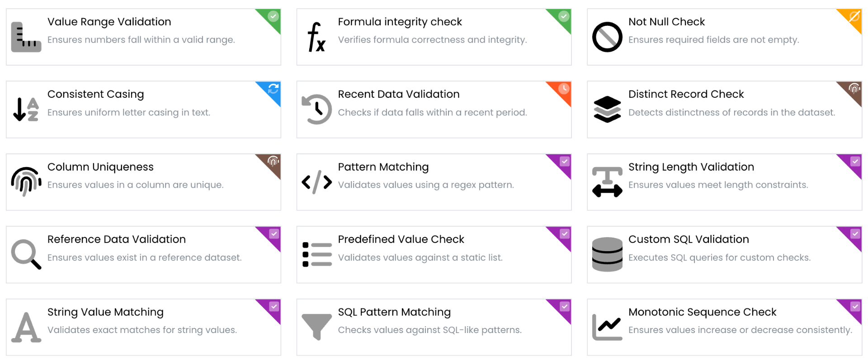Image resolution: width=868 pixels, height=362 pixels.
Task: Click the database icon for Custom SQL Validation
Action: click(607, 254)
